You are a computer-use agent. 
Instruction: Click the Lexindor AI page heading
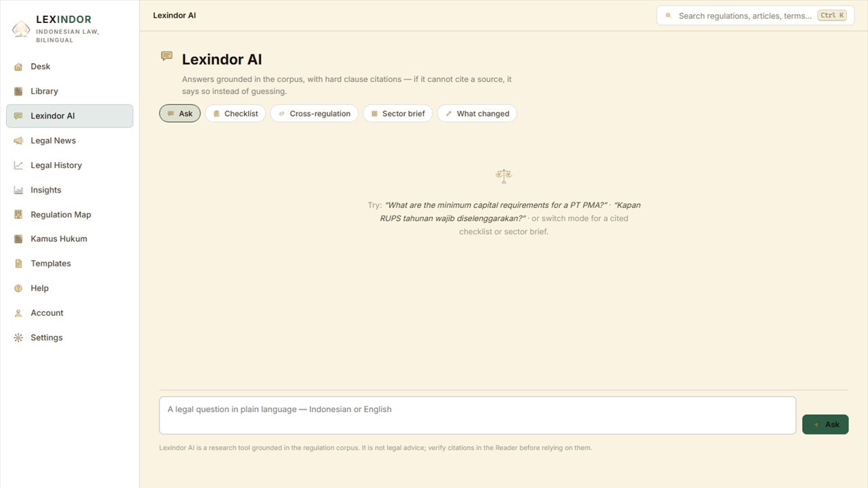tap(222, 60)
